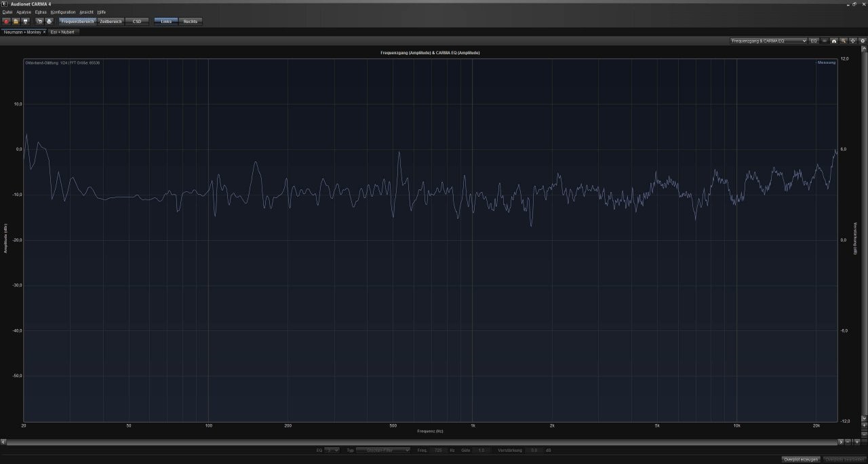Open the EQ number dropdown at bottom

point(332,450)
